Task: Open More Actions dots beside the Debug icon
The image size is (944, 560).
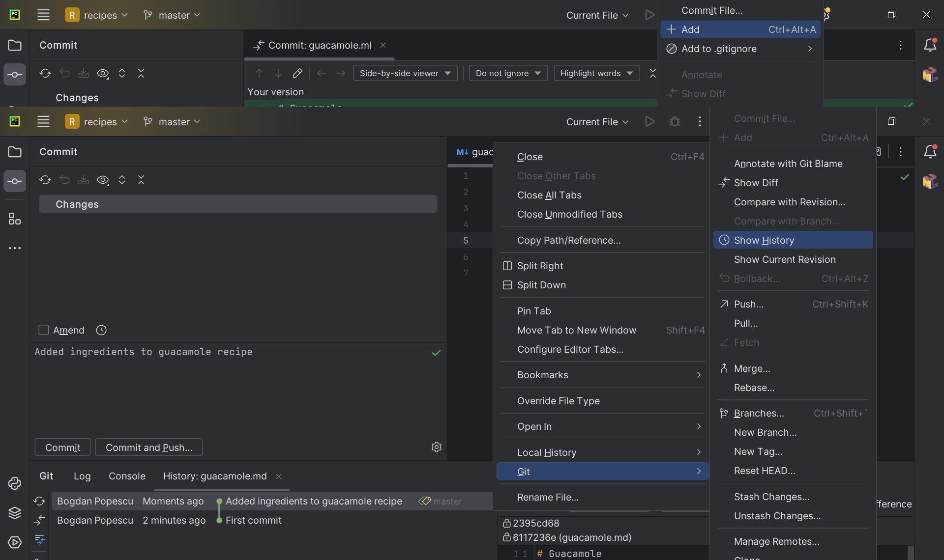Action: (x=700, y=121)
